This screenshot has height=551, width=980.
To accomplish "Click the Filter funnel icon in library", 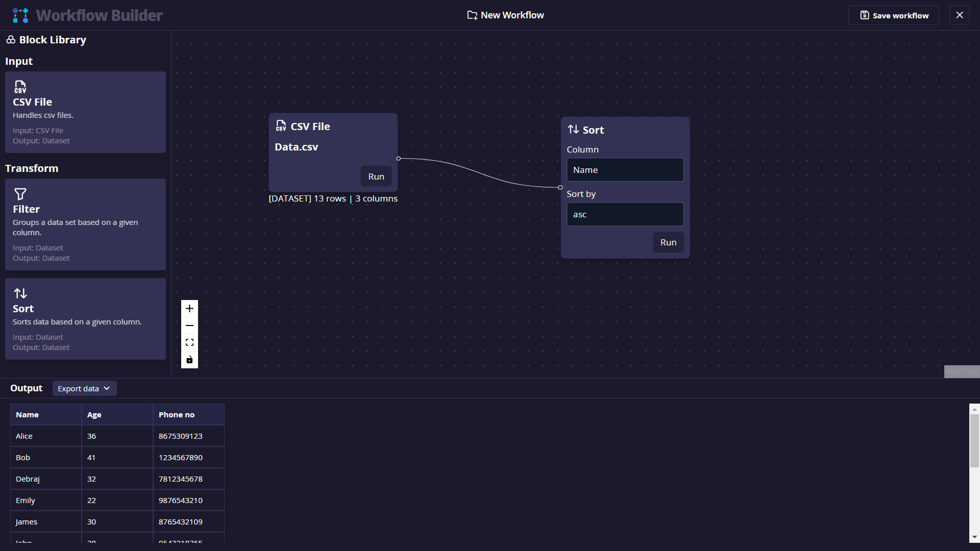I will [20, 194].
